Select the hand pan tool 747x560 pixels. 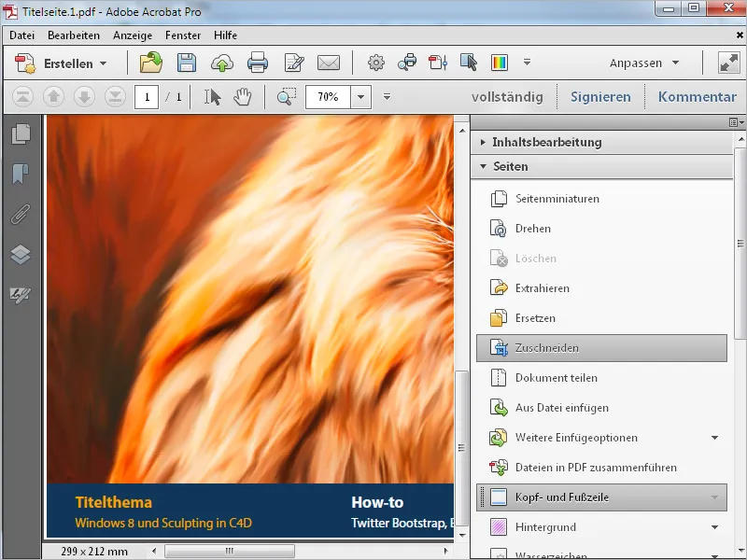point(243,97)
